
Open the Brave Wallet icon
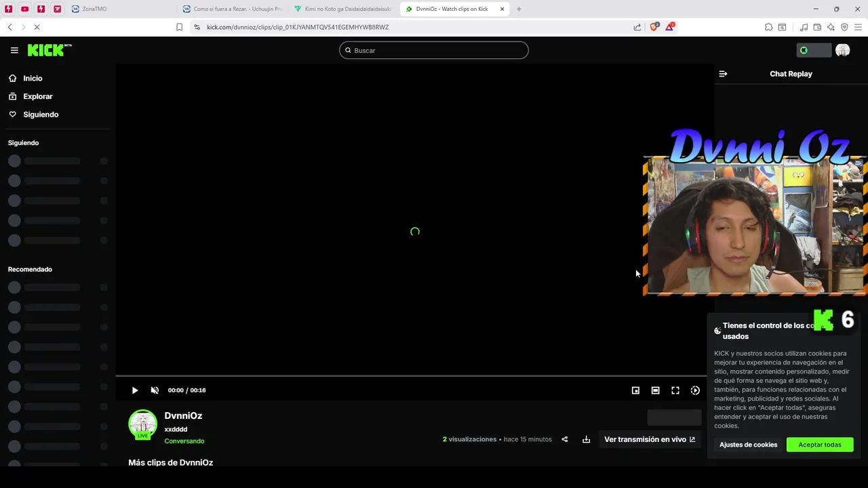tap(817, 27)
